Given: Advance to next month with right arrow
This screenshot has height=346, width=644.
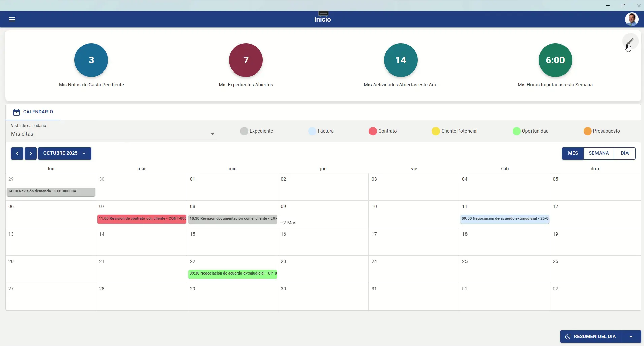Looking at the screenshot, I should [31, 153].
